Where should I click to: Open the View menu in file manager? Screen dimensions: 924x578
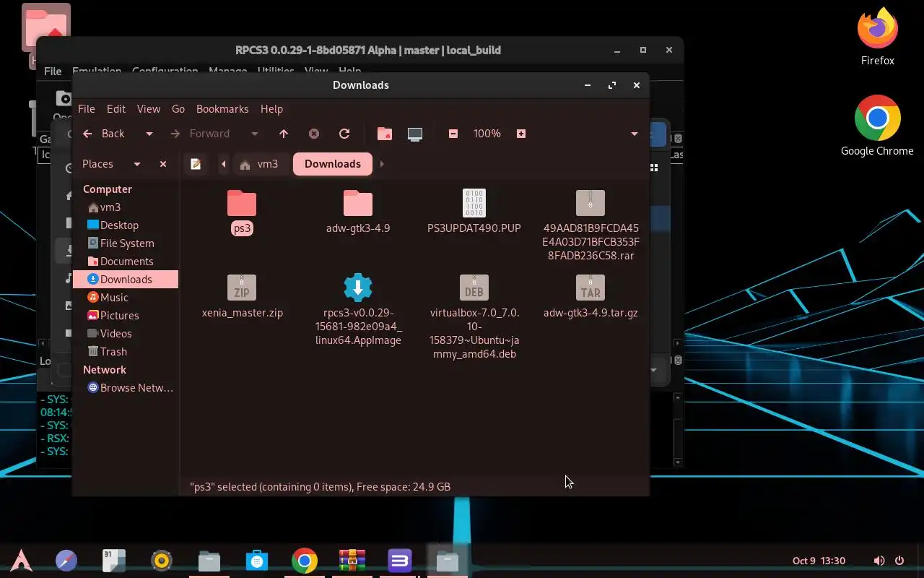click(149, 109)
